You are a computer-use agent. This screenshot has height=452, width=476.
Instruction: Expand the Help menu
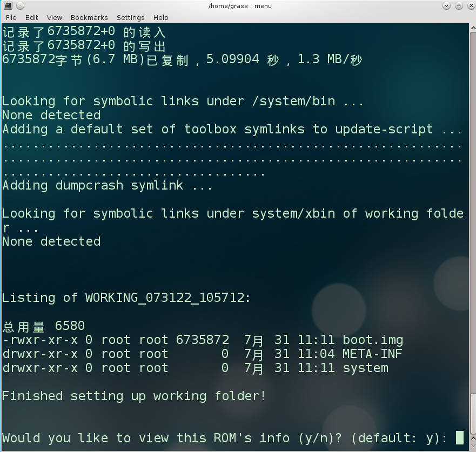click(x=160, y=17)
